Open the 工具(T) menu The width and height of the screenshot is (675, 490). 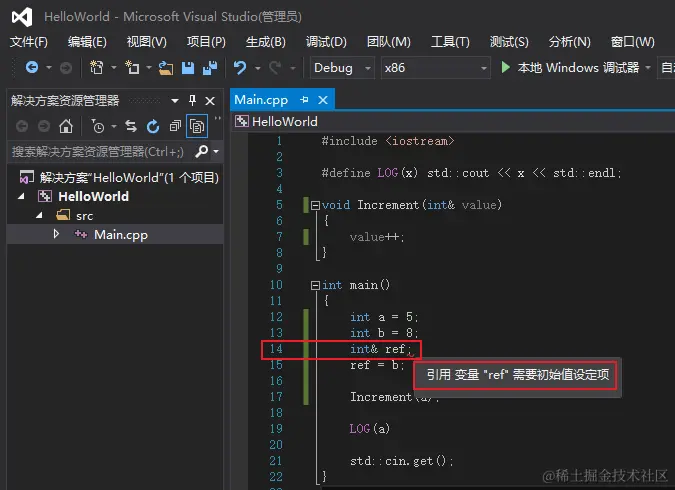(x=450, y=42)
